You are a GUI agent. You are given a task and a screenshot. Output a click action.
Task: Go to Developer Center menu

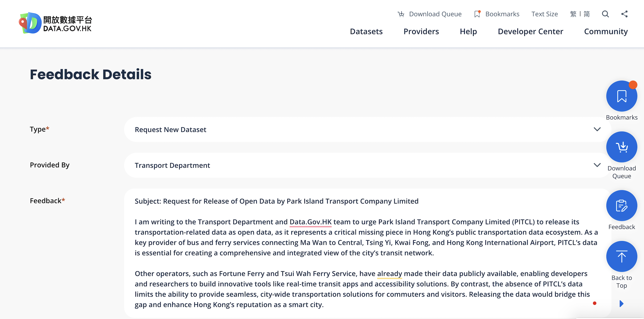pyautogui.click(x=530, y=31)
